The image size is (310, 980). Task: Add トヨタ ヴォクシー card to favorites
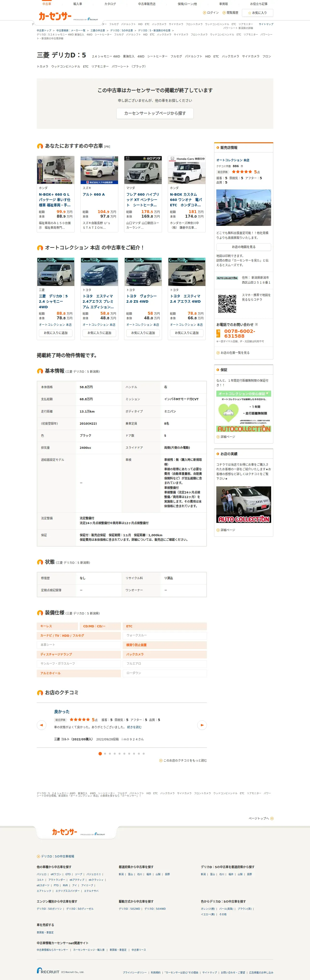point(143,333)
